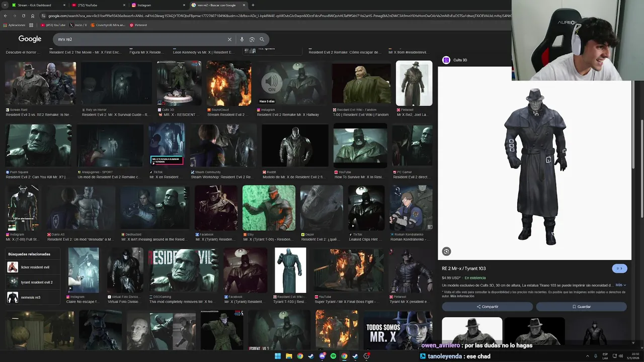Open the Push Square Can You Kill Mr. X thumbnail
The image size is (644, 362).
(x=38, y=146)
